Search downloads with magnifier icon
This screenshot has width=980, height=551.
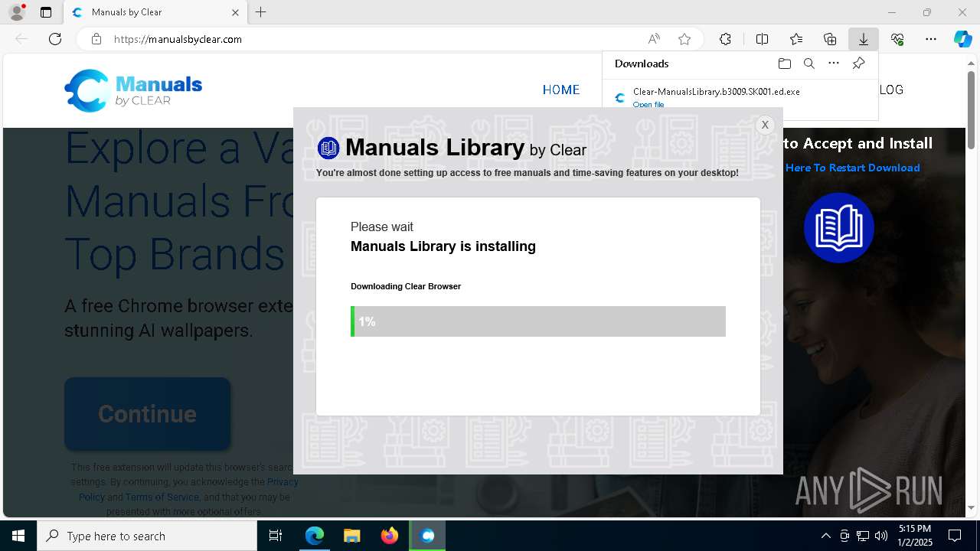pos(808,64)
